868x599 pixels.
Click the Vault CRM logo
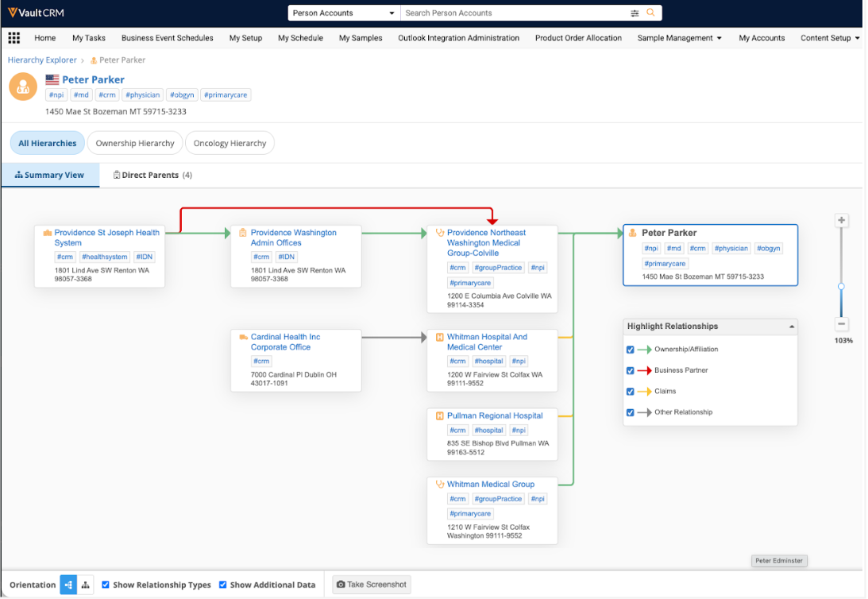36,13
